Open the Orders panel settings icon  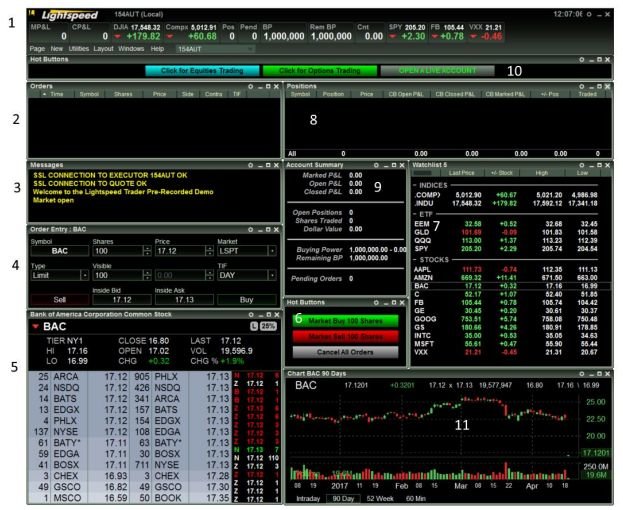click(250, 86)
